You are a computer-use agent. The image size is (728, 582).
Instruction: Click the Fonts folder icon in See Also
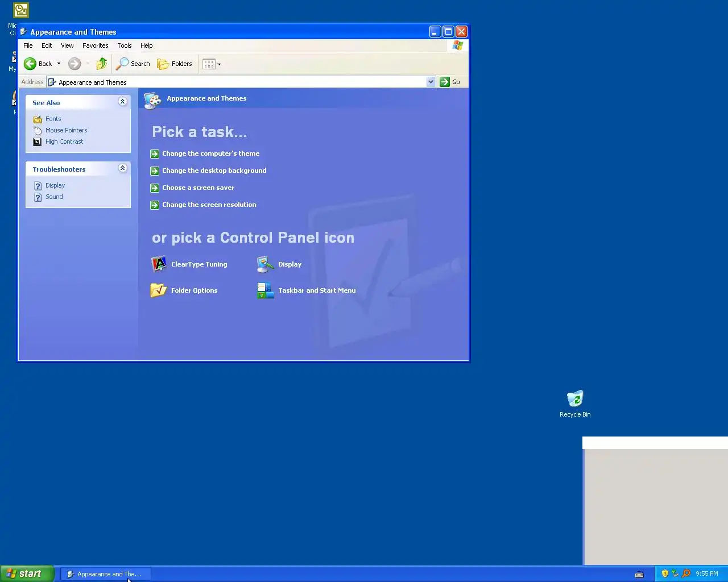(38, 119)
